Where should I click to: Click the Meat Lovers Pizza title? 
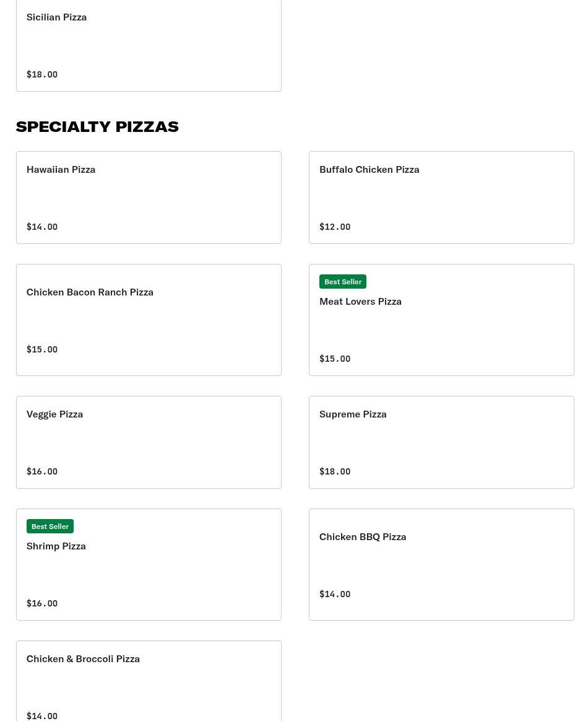click(x=360, y=301)
